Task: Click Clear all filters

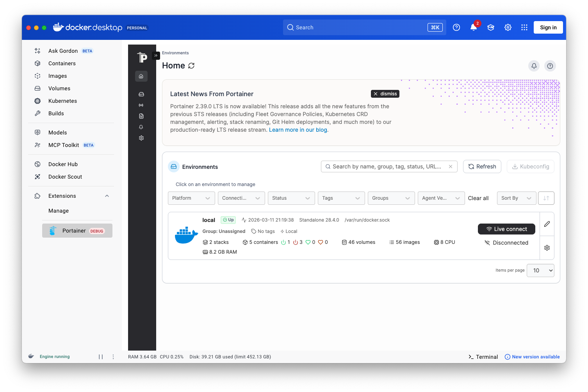Action: pos(478,198)
